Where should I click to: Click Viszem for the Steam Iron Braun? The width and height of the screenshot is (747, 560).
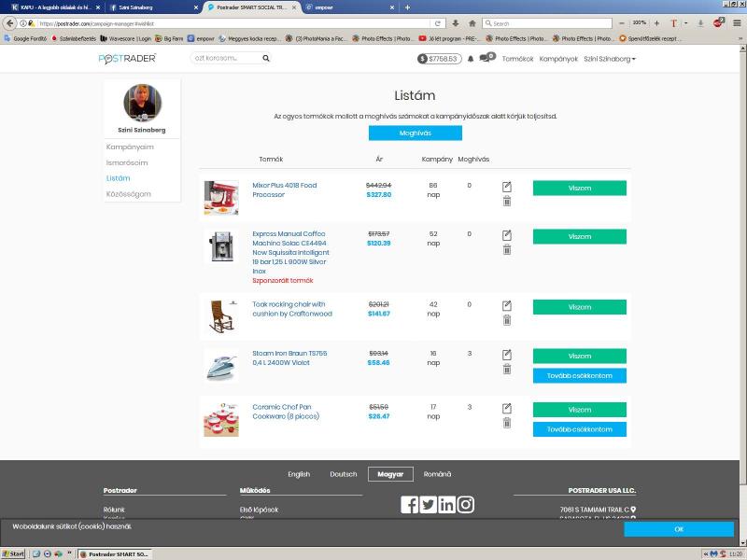[x=579, y=357]
